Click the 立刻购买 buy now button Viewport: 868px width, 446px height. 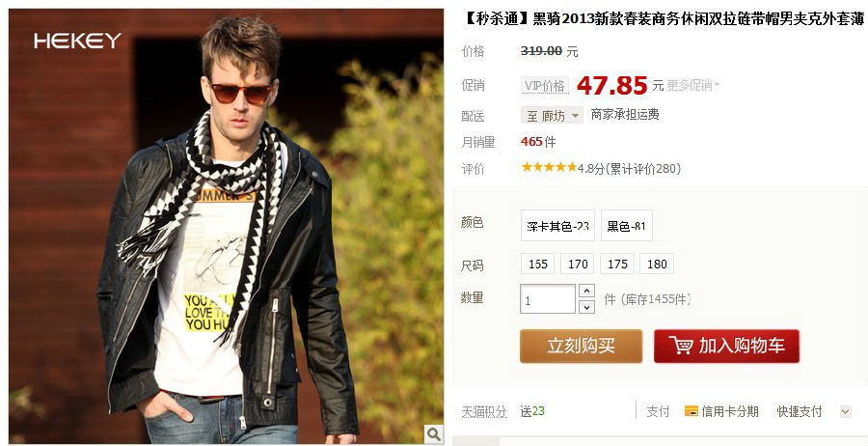(x=582, y=347)
